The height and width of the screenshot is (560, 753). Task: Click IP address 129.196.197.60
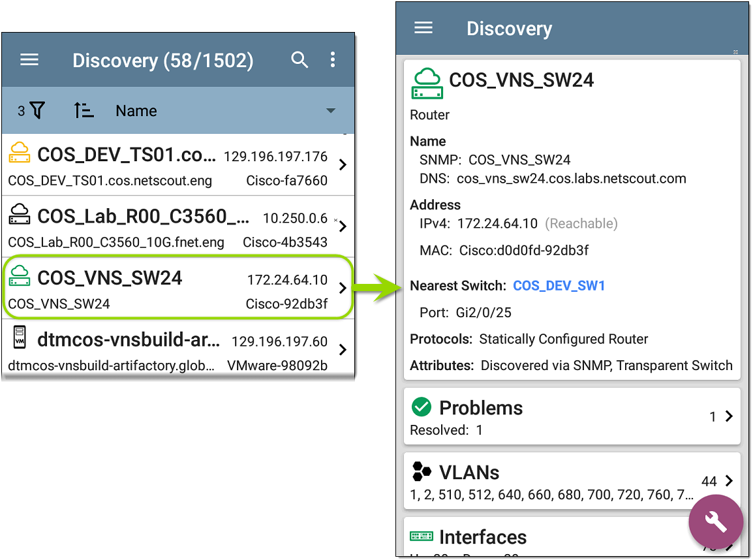[279, 341]
